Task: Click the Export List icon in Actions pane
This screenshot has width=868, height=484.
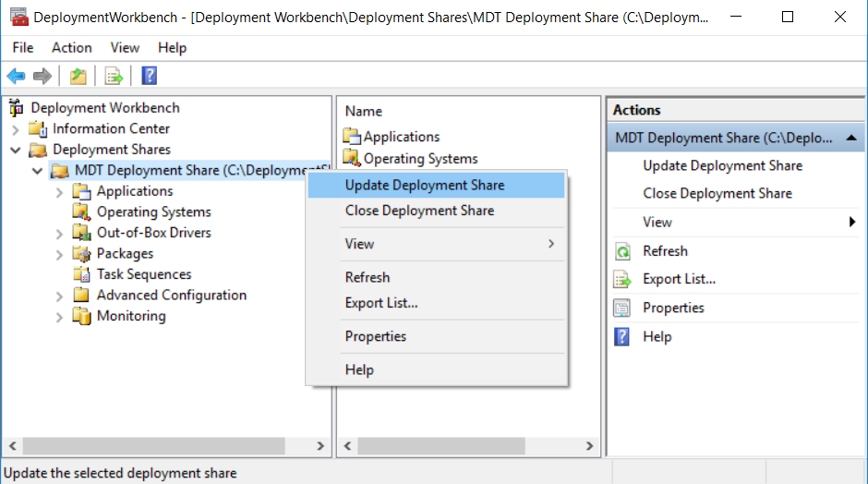Action: click(x=622, y=280)
